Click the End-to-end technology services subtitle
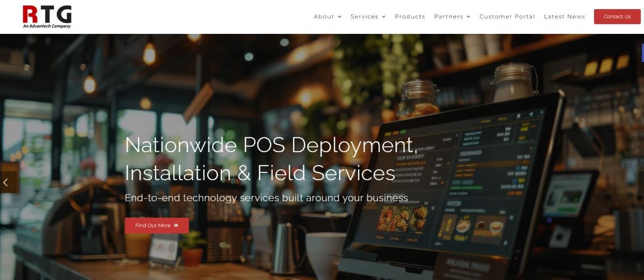The image size is (644, 280). 266,198
